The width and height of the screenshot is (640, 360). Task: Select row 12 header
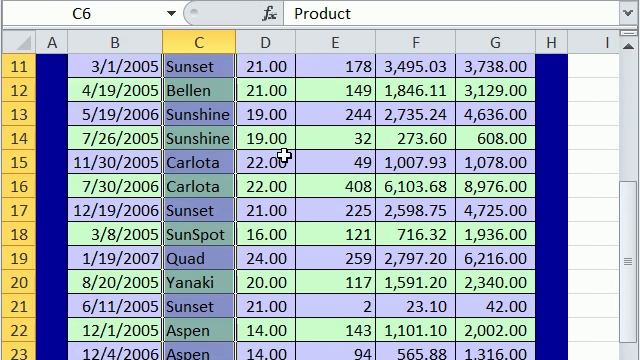pyautogui.click(x=19, y=90)
